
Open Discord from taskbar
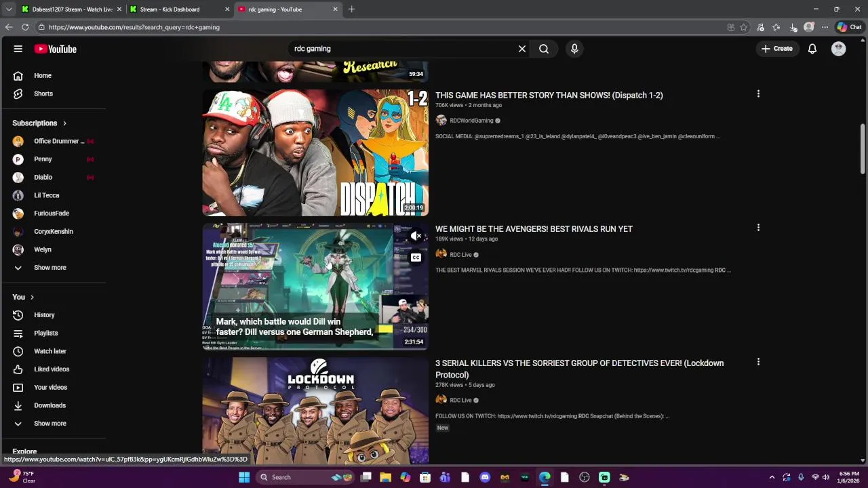coord(485,477)
